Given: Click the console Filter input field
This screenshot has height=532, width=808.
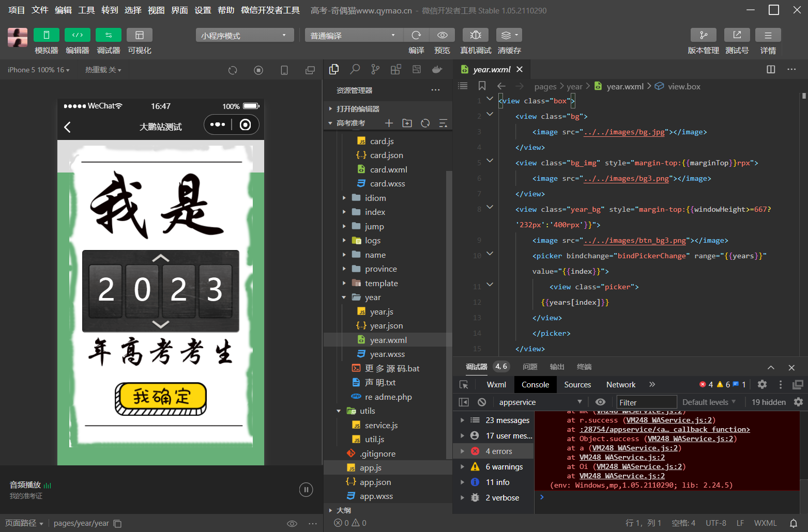Looking at the screenshot, I should pyautogui.click(x=646, y=402).
